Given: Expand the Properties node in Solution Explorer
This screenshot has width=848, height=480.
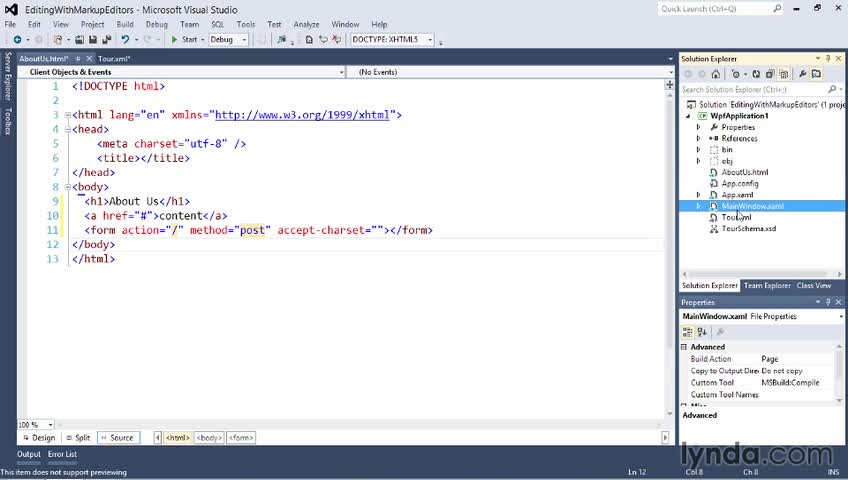Looking at the screenshot, I should pos(698,127).
